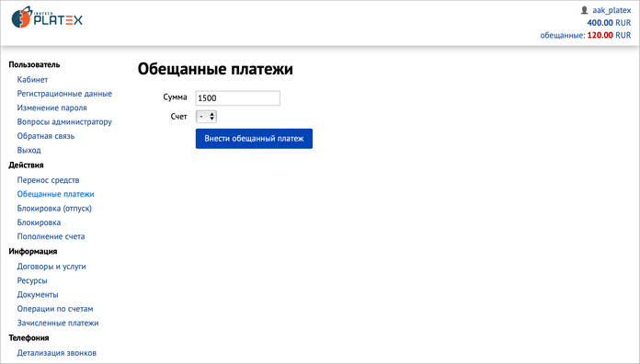Open the Ресурсы page
This screenshot has width=640, height=364.
(32, 280)
